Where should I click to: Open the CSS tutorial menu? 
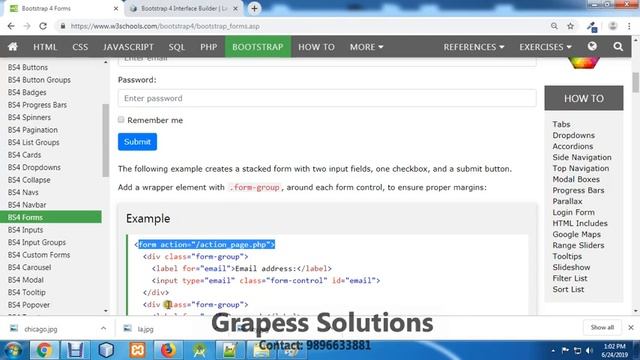(x=80, y=47)
